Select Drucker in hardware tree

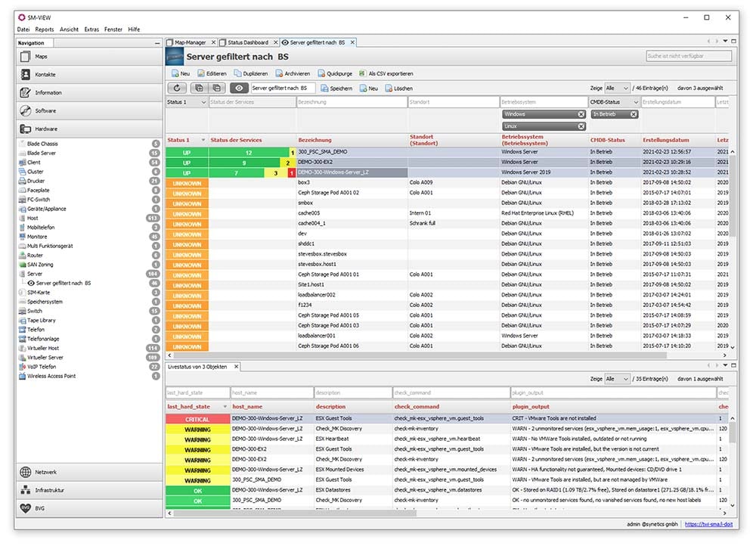point(36,181)
